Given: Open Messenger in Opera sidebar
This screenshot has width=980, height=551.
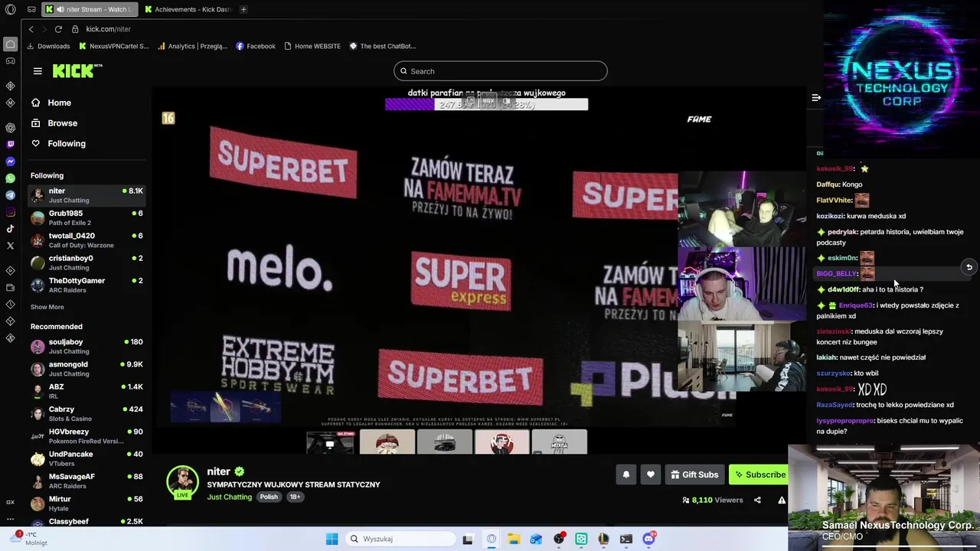Looking at the screenshot, I should click(10, 161).
